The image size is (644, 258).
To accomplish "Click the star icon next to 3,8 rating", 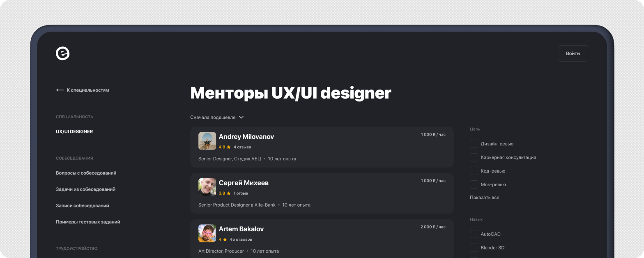I will tap(228, 193).
